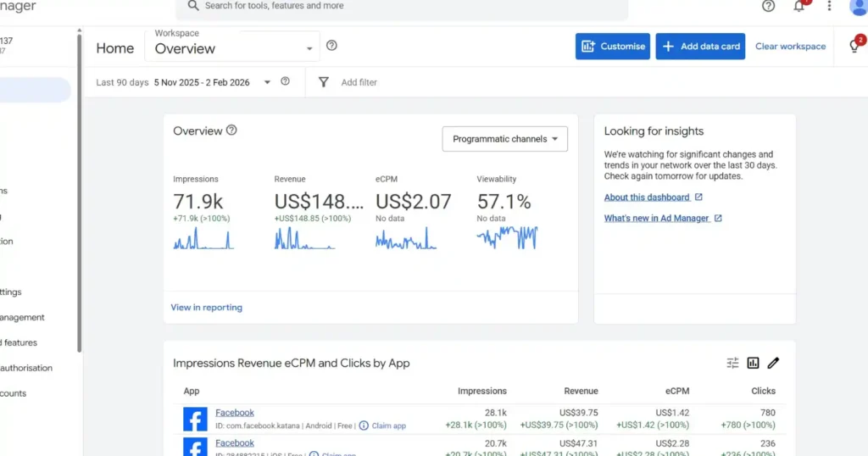This screenshot has width=868, height=456.
Task: Expand the Last 90 days date range
Action: pyautogui.click(x=267, y=82)
